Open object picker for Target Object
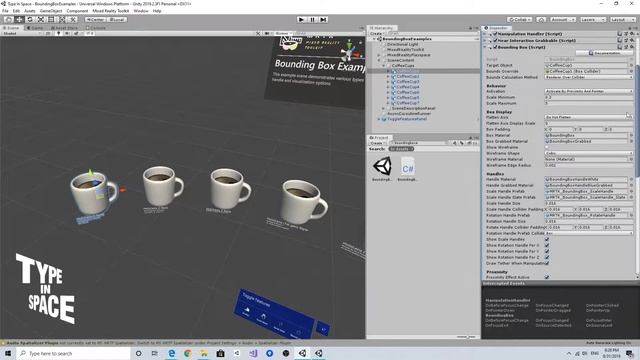 coord(631,65)
